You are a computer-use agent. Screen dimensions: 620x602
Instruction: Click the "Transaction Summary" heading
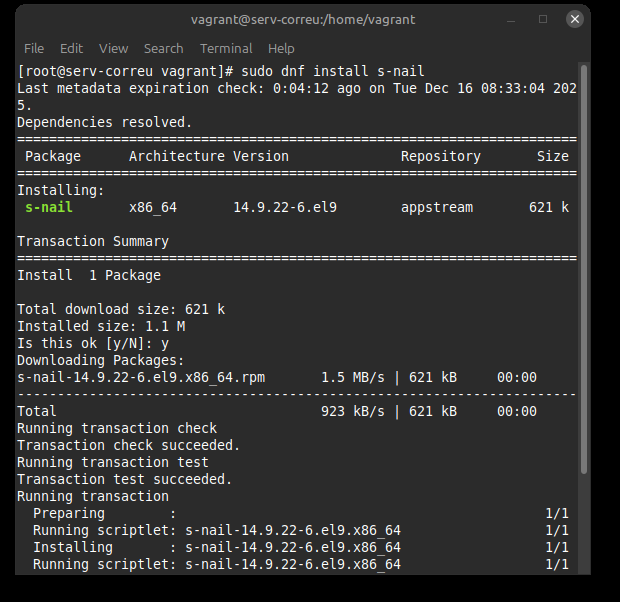coord(93,241)
